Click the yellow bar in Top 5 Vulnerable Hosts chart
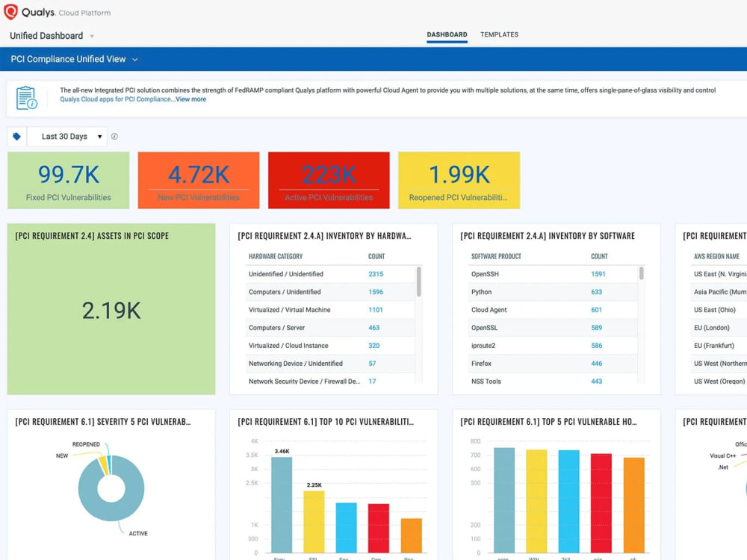Image resolution: width=747 pixels, height=560 pixels. click(x=536, y=501)
